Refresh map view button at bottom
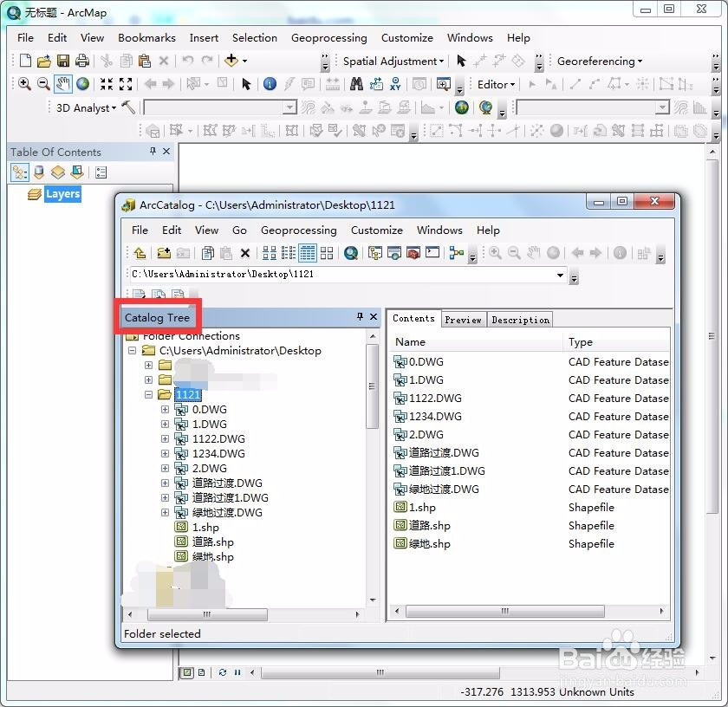This screenshot has width=728, height=707. tap(223, 672)
